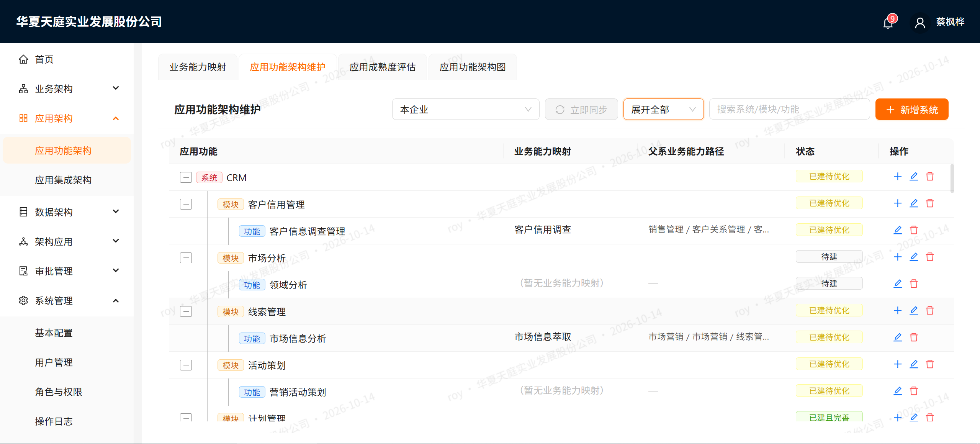
Task: Open 应用集成架构 in sidebar
Action: [67, 180]
